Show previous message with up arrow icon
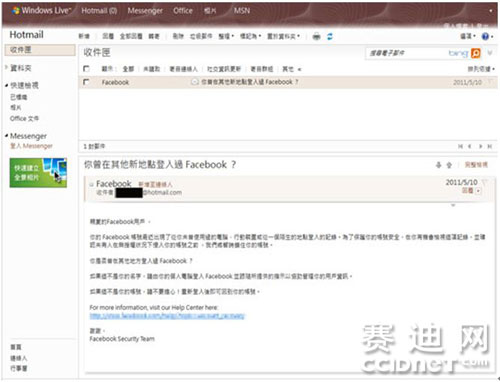The height and width of the screenshot is (382, 500). point(449,165)
